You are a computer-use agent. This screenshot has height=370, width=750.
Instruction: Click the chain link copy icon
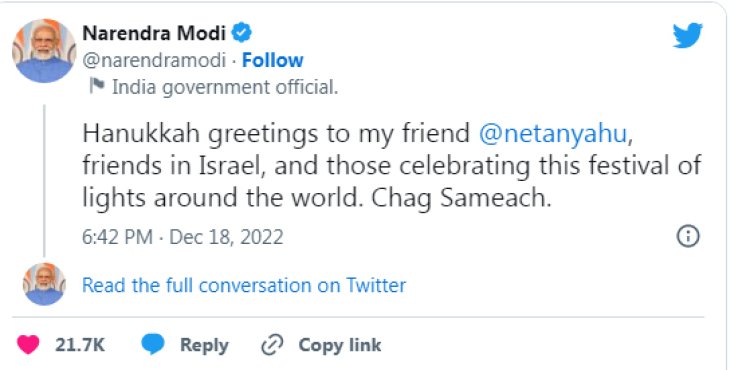272,345
